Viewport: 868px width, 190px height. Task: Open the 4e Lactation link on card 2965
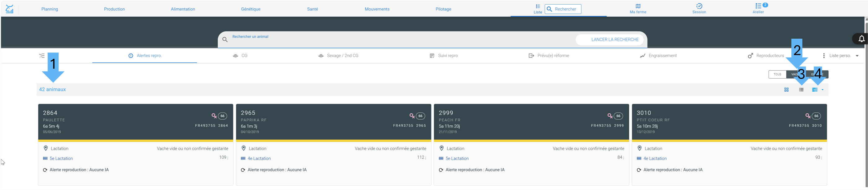pos(259,158)
